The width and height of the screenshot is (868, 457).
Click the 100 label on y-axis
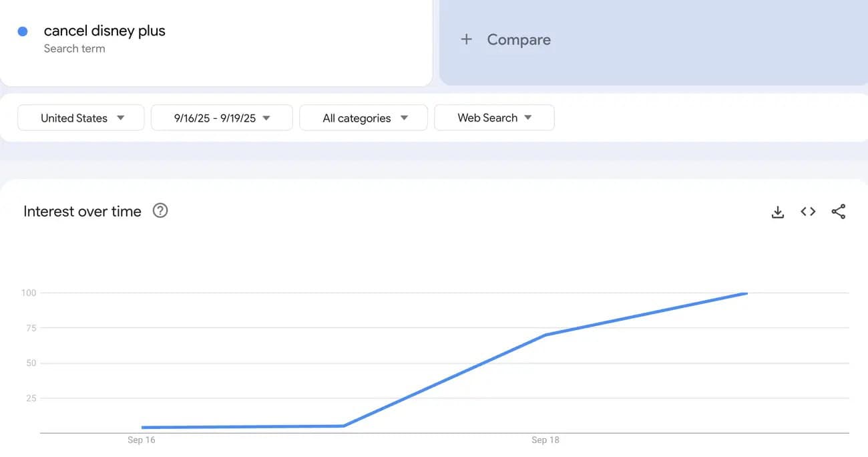coord(29,293)
